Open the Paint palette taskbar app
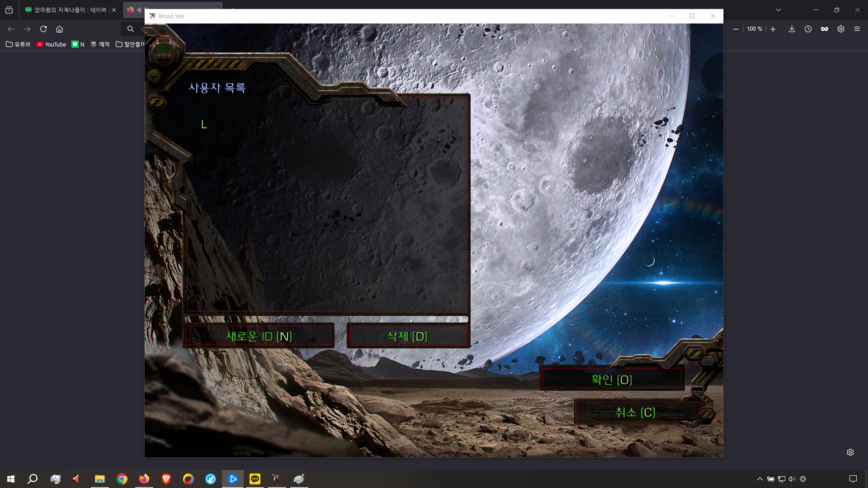The height and width of the screenshot is (488, 868). click(299, 479)
